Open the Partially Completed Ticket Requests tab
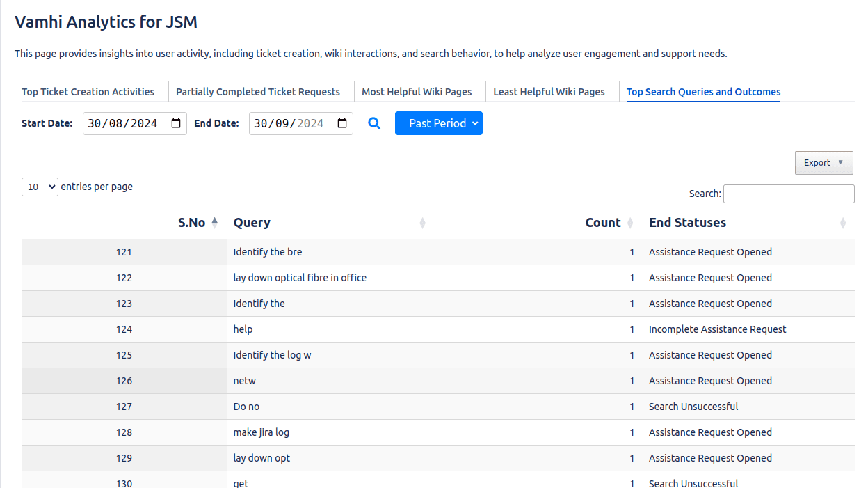 (x=258, y=91)
